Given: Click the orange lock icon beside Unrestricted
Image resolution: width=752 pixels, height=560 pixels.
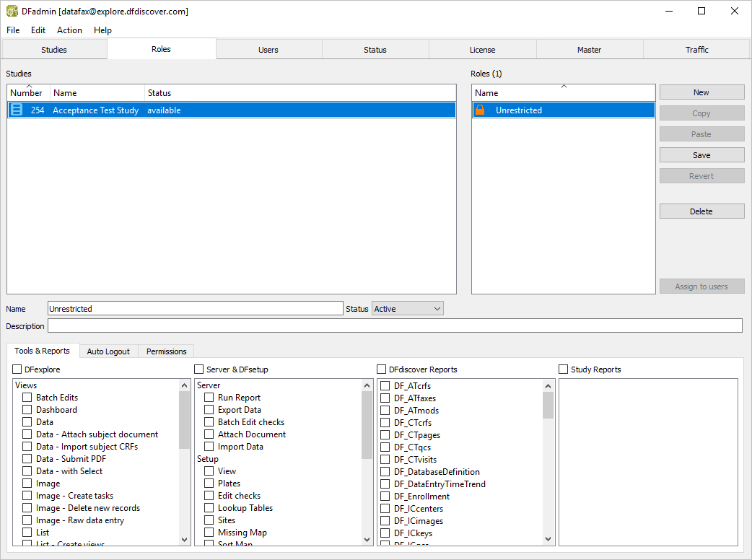Looking at the screenshot, I should pyautogui.click(x=480, y=110).
